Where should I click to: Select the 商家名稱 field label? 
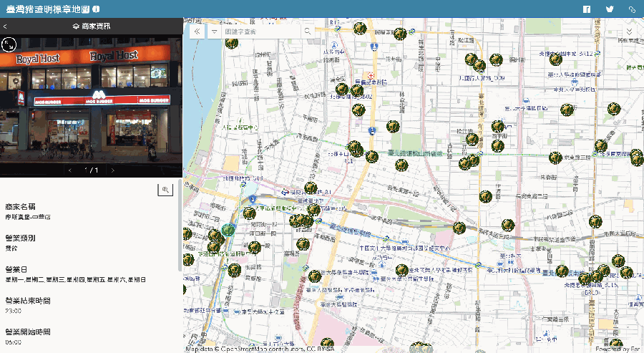click(20, 207)
